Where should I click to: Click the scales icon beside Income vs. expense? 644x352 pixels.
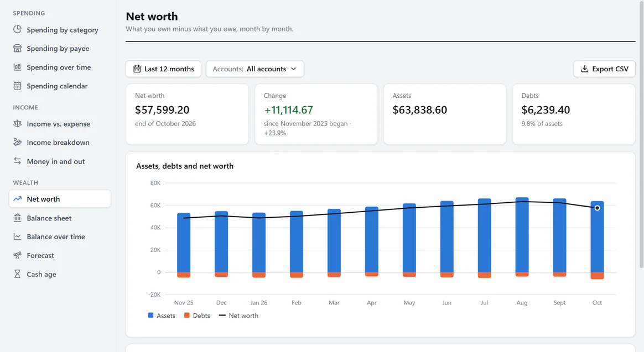[17, 123]
